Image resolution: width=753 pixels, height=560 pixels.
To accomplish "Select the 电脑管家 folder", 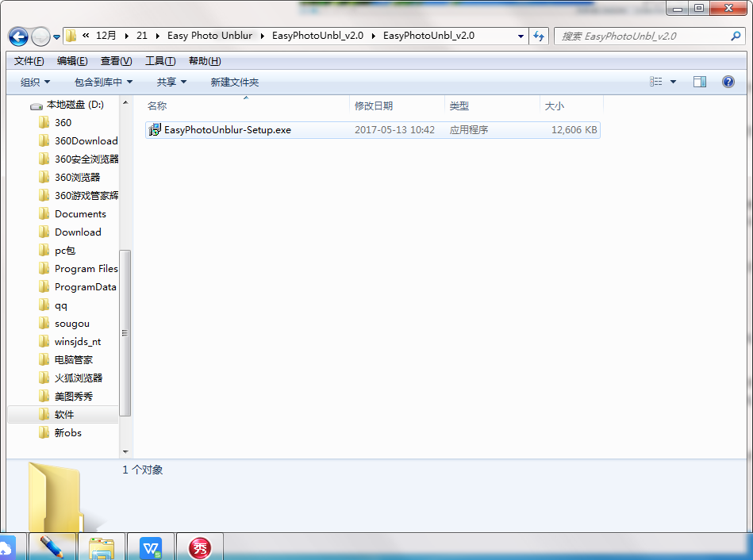I will pos(65,360).
